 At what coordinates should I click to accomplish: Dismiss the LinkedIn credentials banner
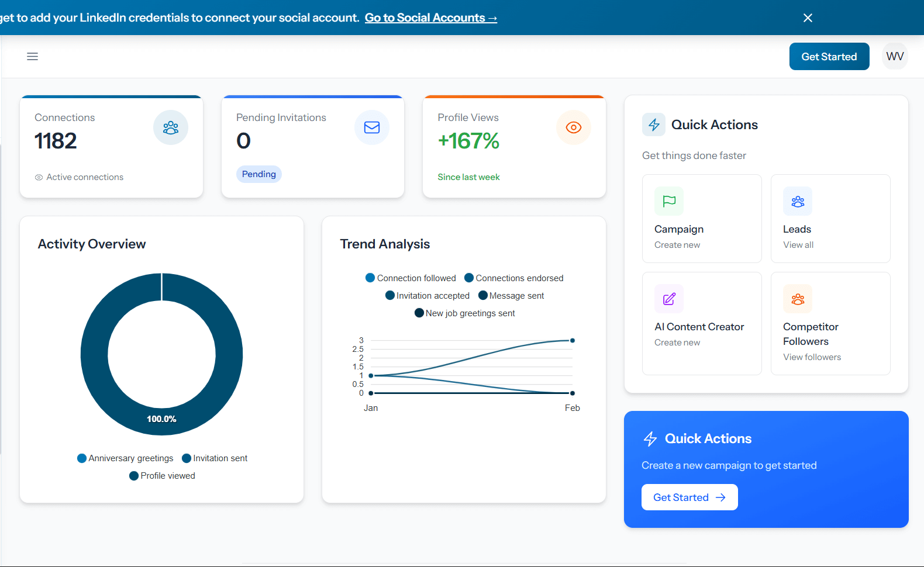(x=808, y=18)
